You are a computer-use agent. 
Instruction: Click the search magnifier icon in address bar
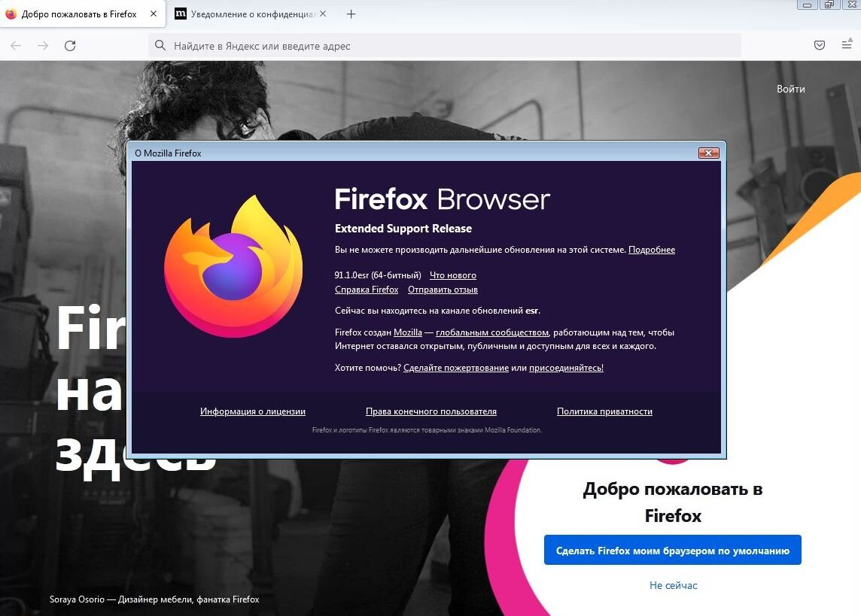point(160,46)
